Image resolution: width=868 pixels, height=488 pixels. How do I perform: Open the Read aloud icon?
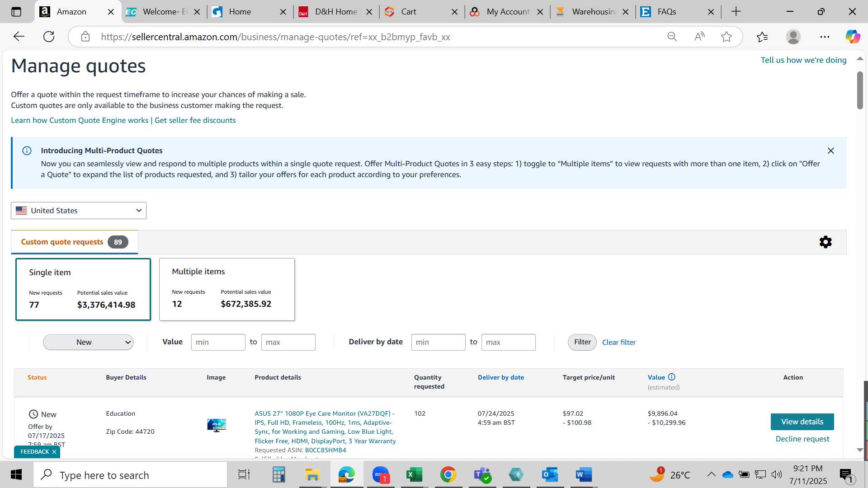point(699,37)
